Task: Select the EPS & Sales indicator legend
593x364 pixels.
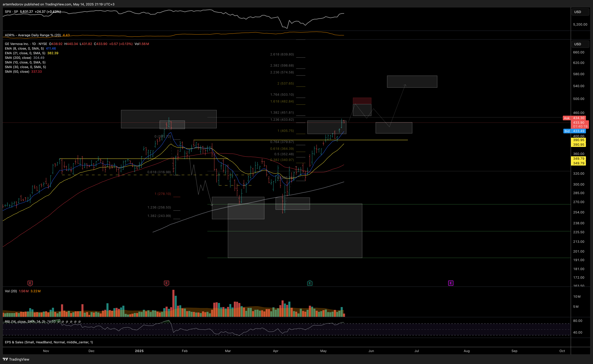Action: [x=49, y=342]
